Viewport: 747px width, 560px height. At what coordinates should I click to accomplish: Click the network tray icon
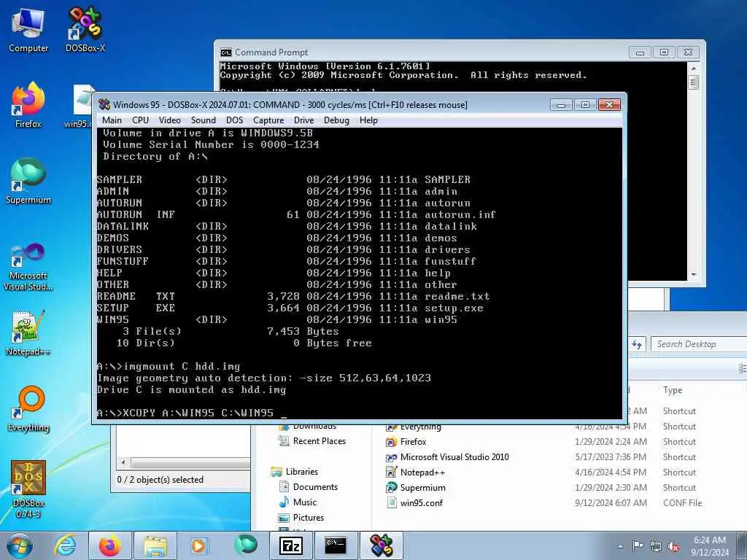click(656, 546)
